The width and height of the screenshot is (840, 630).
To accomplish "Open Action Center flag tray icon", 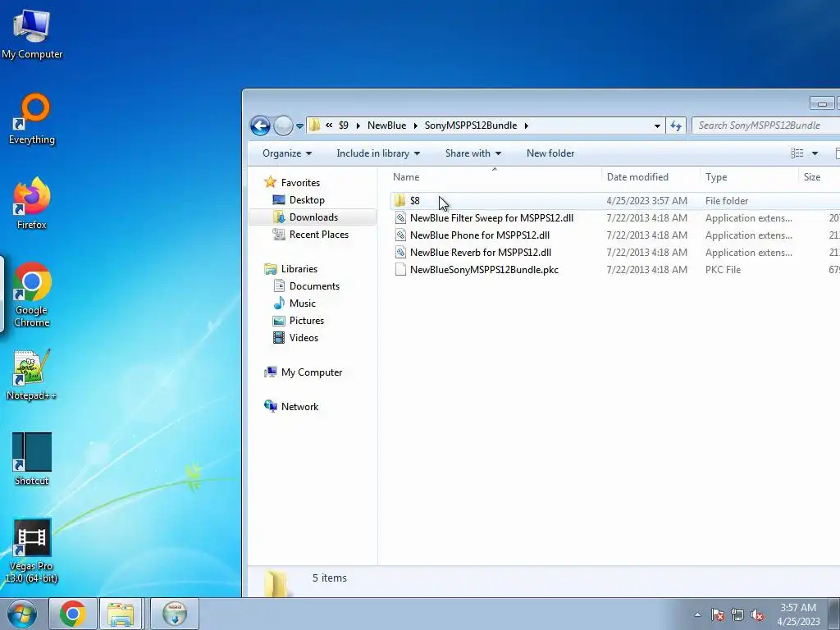I will click(717, 614).
